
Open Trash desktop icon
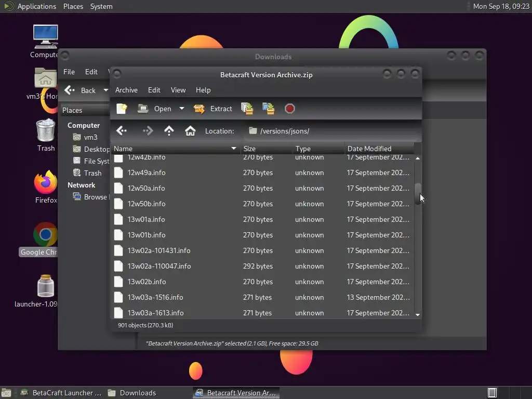(46, 135)
